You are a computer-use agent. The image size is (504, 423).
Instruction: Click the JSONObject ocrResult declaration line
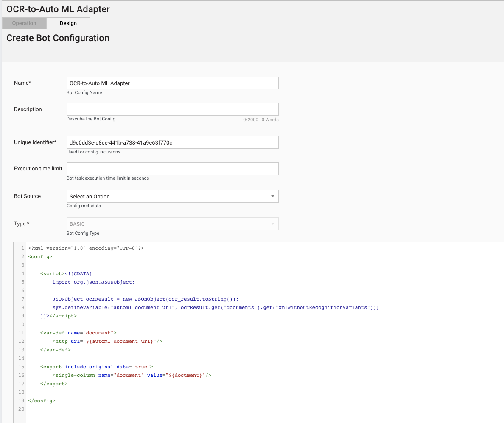click(x=145, y=299)
